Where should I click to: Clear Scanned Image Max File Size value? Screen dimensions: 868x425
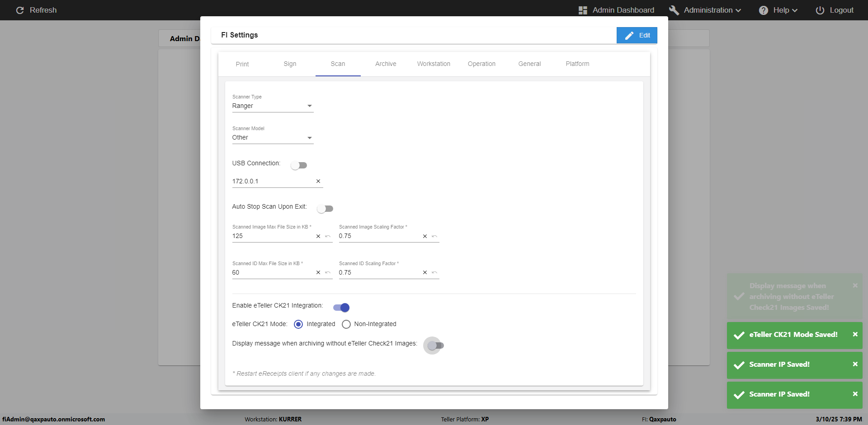coord(318,236)
